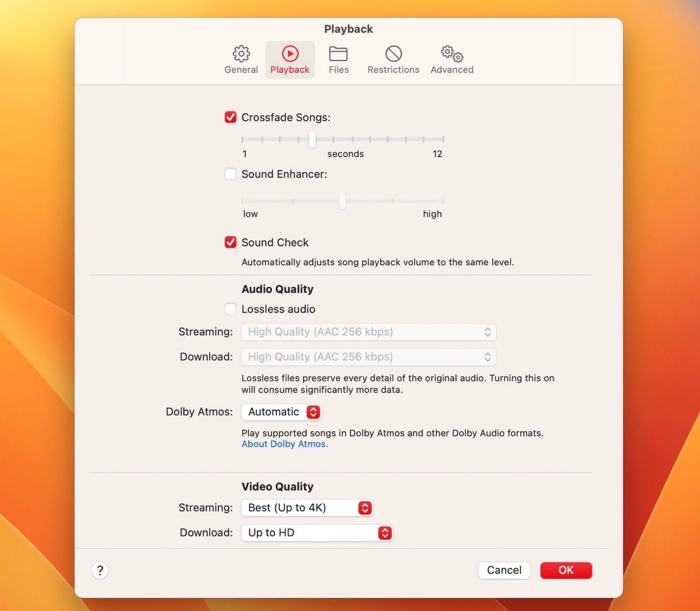Open the General preferences tab

241,60
